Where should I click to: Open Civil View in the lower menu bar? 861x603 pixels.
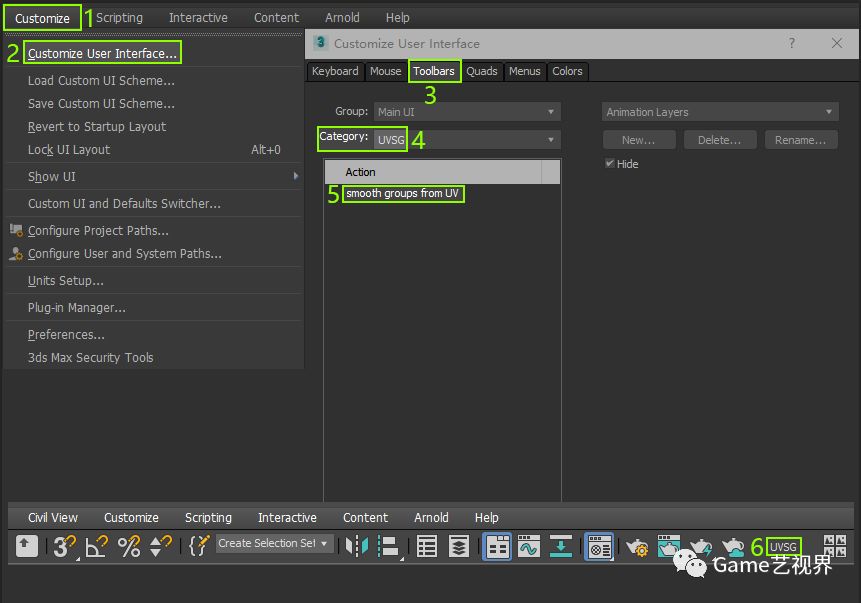click(53, 517)
